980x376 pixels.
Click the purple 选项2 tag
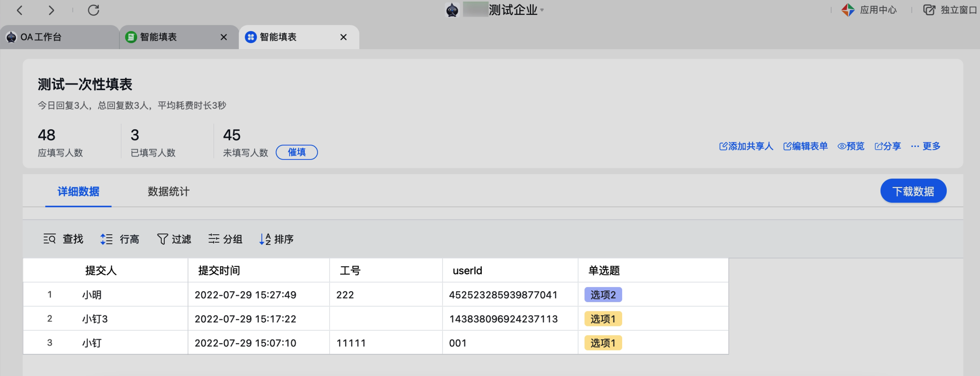coord(603,295)
